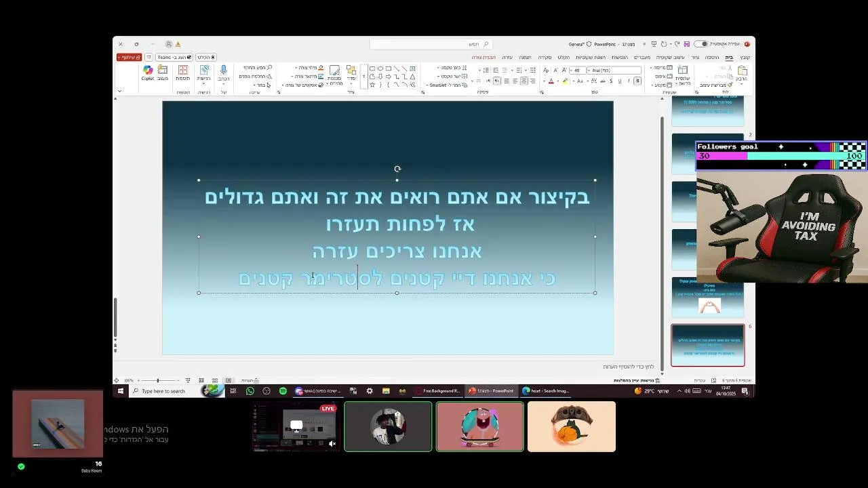The width and height of the screenshot is (868, 488).
Task: Open the Shape Outline (מיתאר צורה) dropdown
Action: tap(309, 77)
